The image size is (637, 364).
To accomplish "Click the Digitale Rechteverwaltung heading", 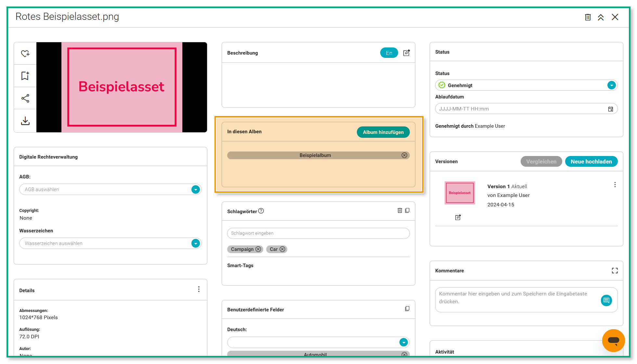I will click(x=48, y=157).
